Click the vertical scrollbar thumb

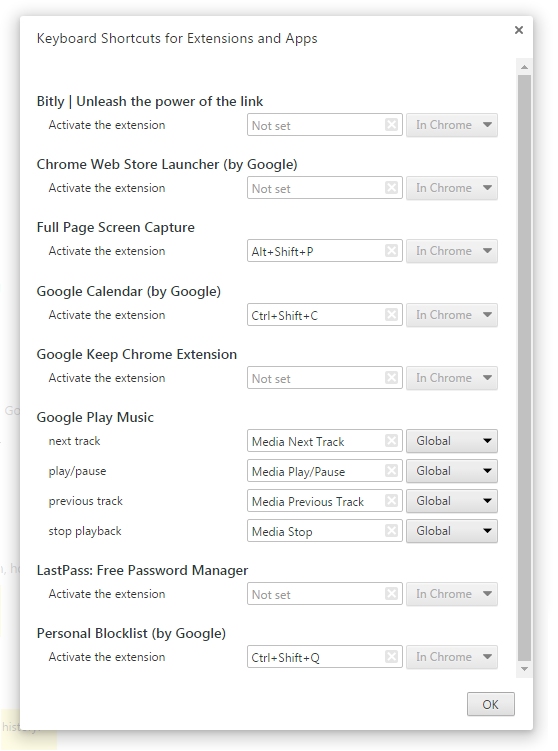[524, 367]
